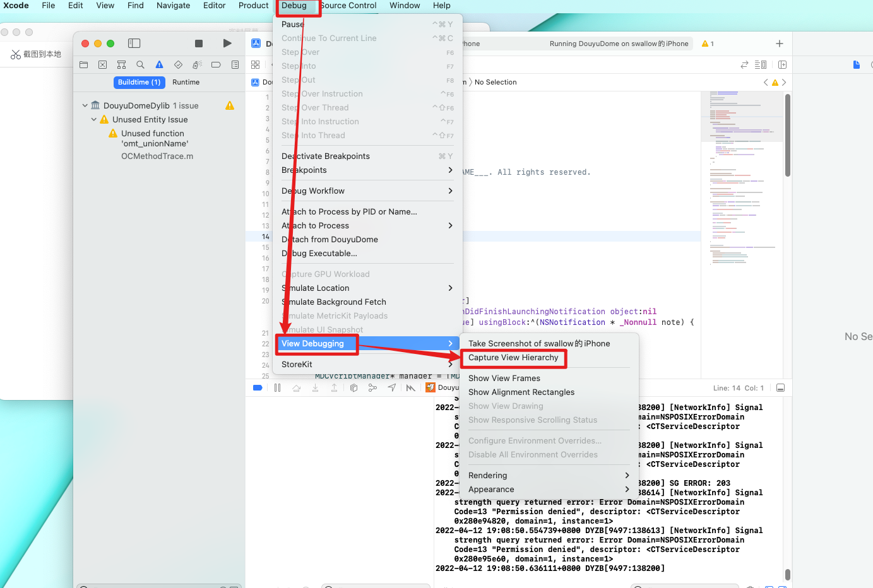This screenshot has height=588, width=873.
Task: Collapse the Unused Entity Issue group
Action: (x=94, y=119)
